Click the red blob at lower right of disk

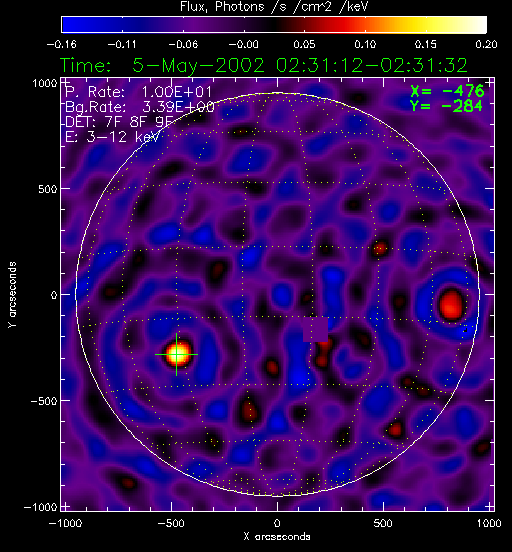395,429
